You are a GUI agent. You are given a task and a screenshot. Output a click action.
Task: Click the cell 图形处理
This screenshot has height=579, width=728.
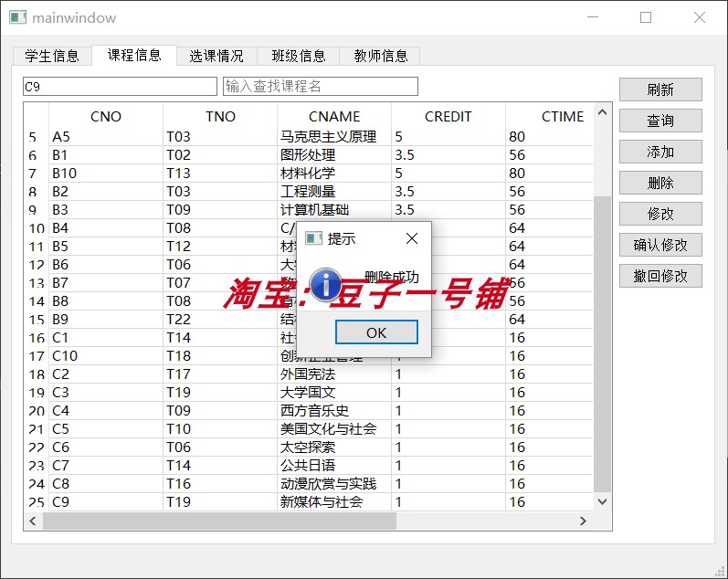pos(334,155)
